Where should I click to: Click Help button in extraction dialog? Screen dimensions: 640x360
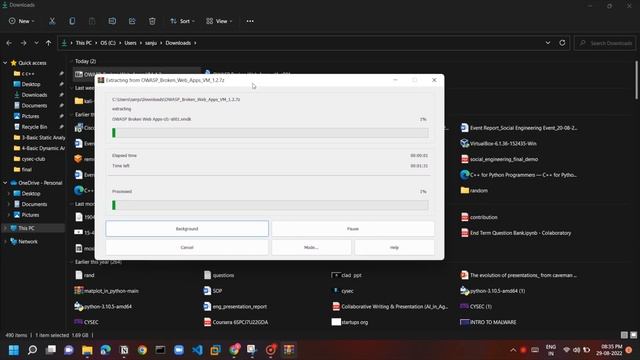click(394, 247)
